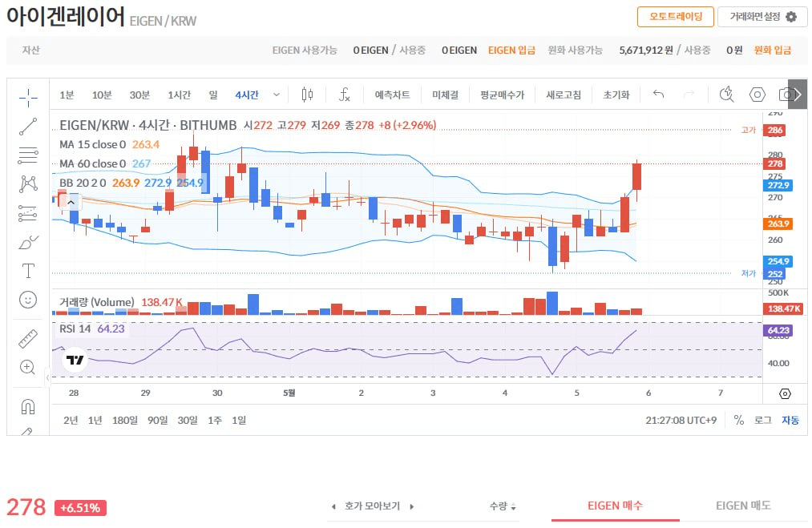Open candlestick chart style selector
The height and width of the screenshot is (528, 812).
(x=307, y=95)
